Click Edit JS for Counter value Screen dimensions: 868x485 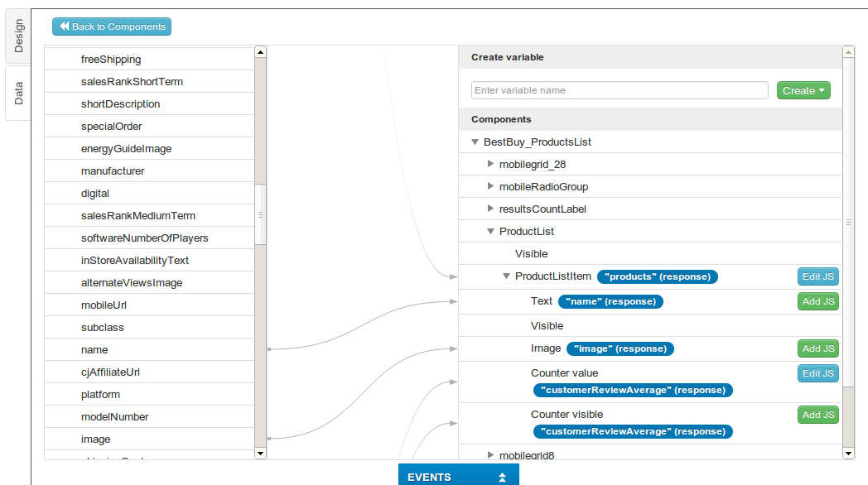click(818, 373)
